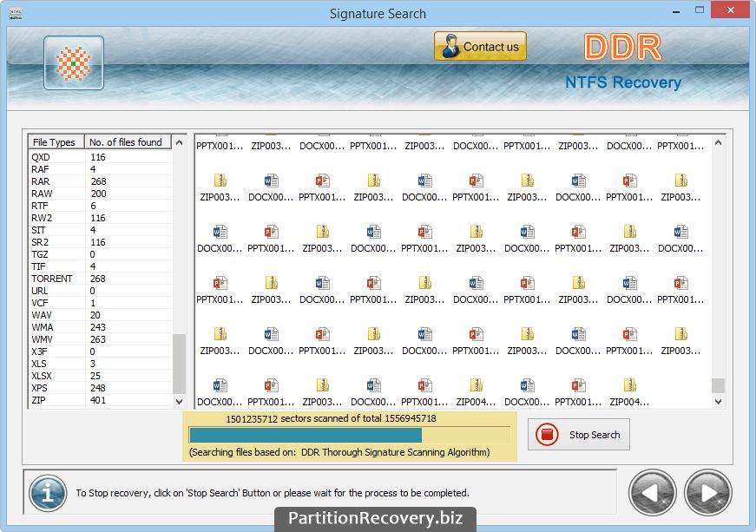Screen dimensions: 756x532
Task: Select the XLSX file type row
Action: [x=101, y=376]
